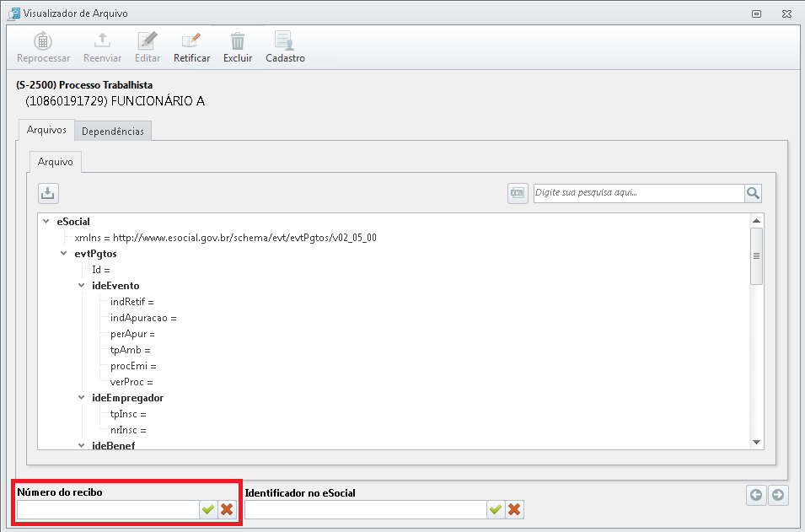805x532 pixels.
Task: Click the magnifying glass search button
Action: 753,193
